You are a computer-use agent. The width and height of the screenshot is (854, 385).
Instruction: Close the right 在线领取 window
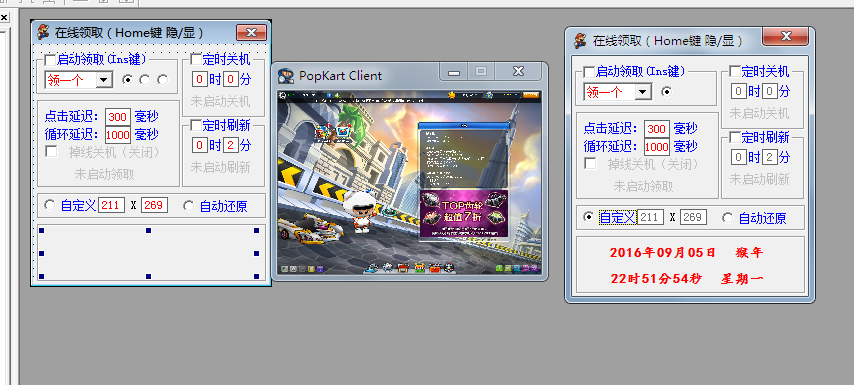tap(785, 36)
